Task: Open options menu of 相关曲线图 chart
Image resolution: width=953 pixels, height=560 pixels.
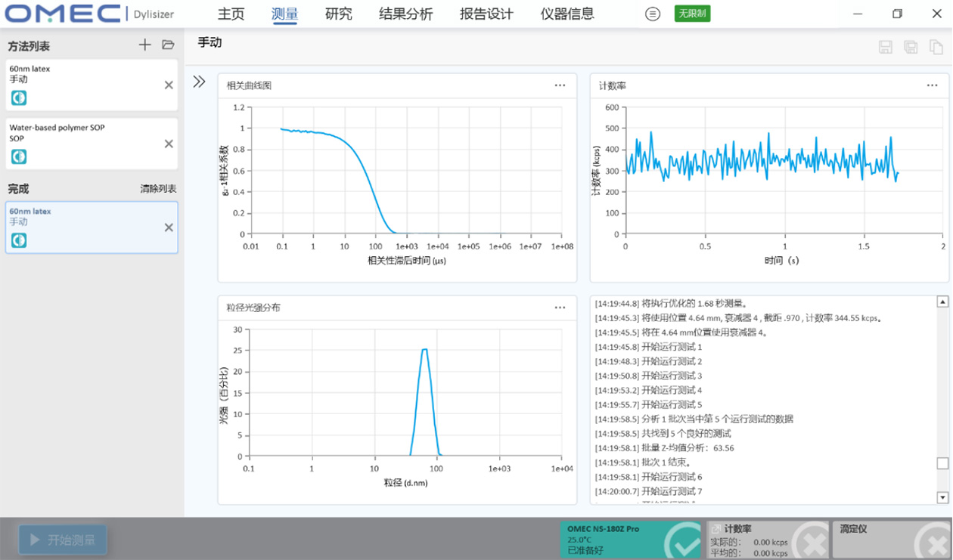Action: [560, 85]
